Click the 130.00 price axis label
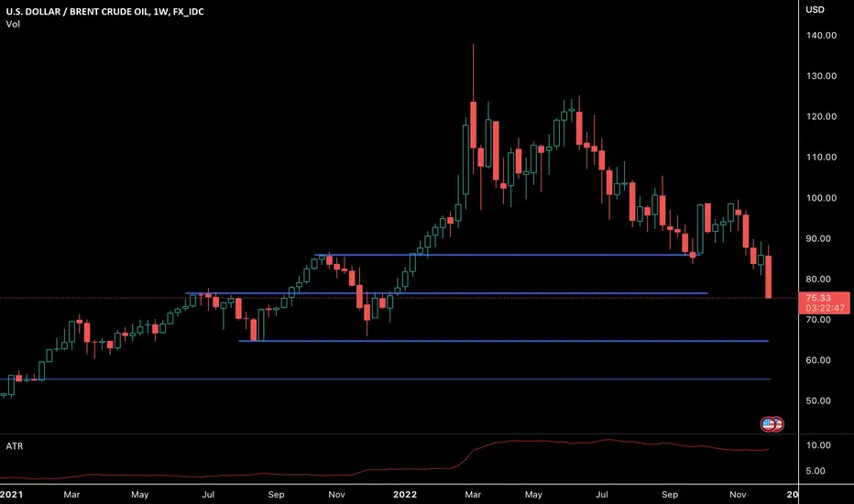 [x=821, y=76]
